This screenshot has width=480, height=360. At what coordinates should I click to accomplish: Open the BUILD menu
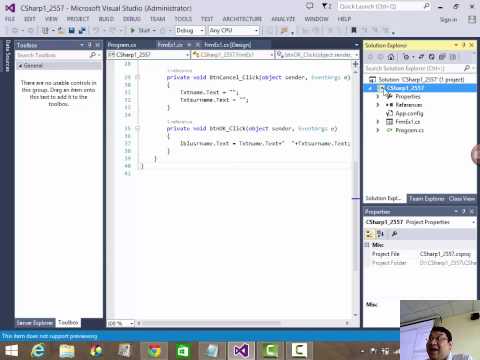[106, 19]
